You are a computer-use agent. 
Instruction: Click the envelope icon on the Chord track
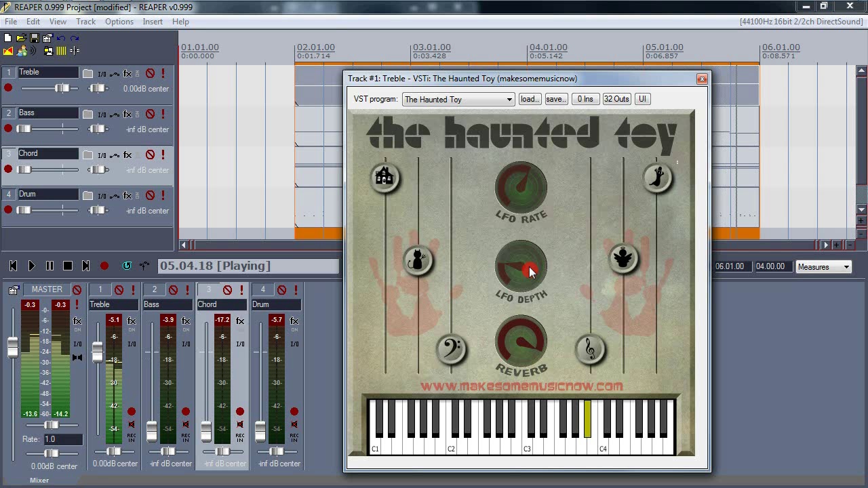pyautogui.click(x=115, y=155)
